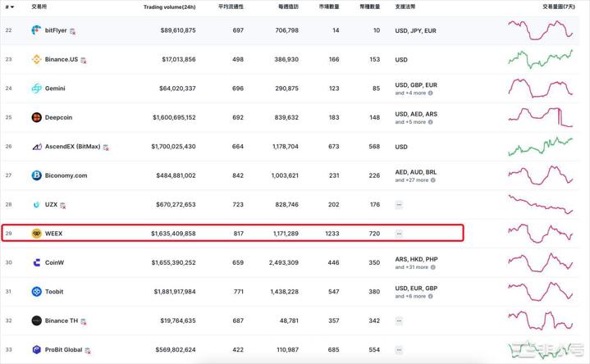Viewport: 590px width, 364px height.
Task: Click the info icon beside Biconomy's +27 more
Action: (x=433, y=180)
